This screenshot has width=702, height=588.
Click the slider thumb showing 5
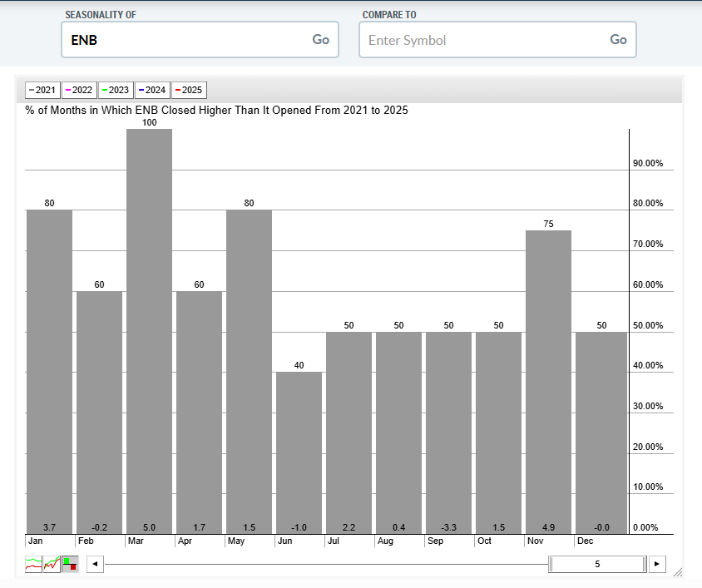pos(598,564)
